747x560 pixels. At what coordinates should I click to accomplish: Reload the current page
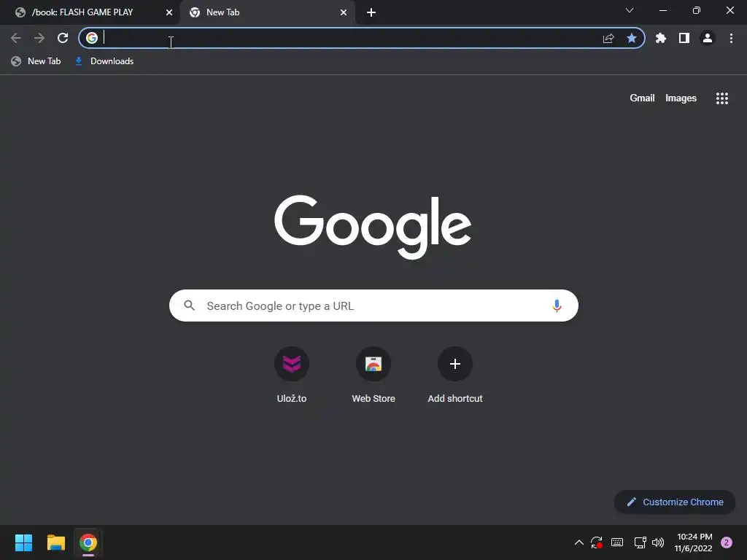(63, 38)
